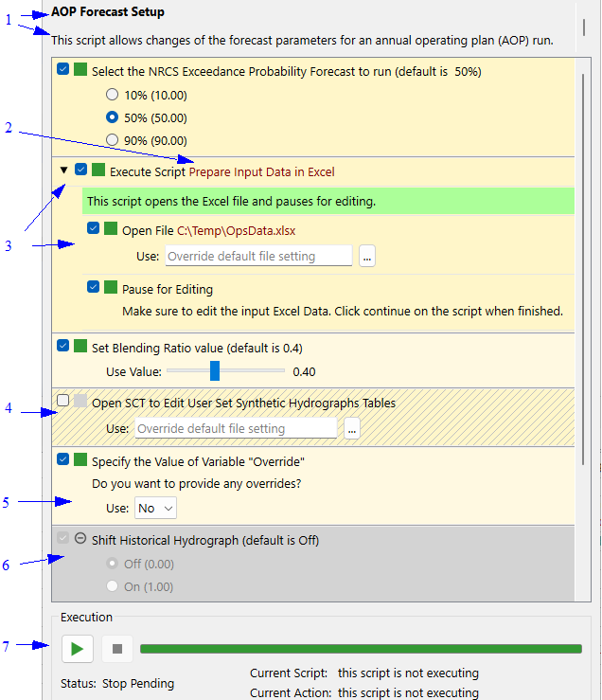602x700 pixels.
Task: Click the Blending Ratio slider handle
Action: point(215,370)
